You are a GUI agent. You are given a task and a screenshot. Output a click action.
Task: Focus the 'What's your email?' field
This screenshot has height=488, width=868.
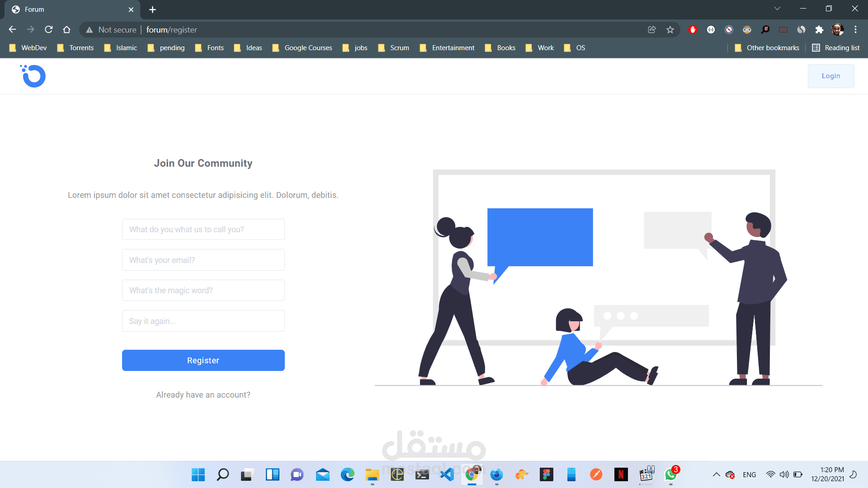pyautogui.click(x=203, y=260)
